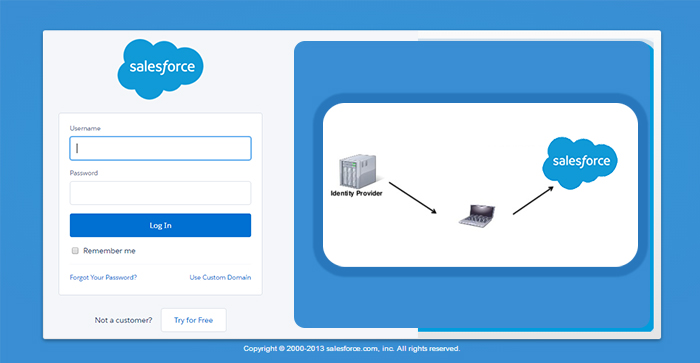The height and width of the screenshot is (363, 700).
Task: Click the Salesforce cloud in the diagram
Action: 580,163
